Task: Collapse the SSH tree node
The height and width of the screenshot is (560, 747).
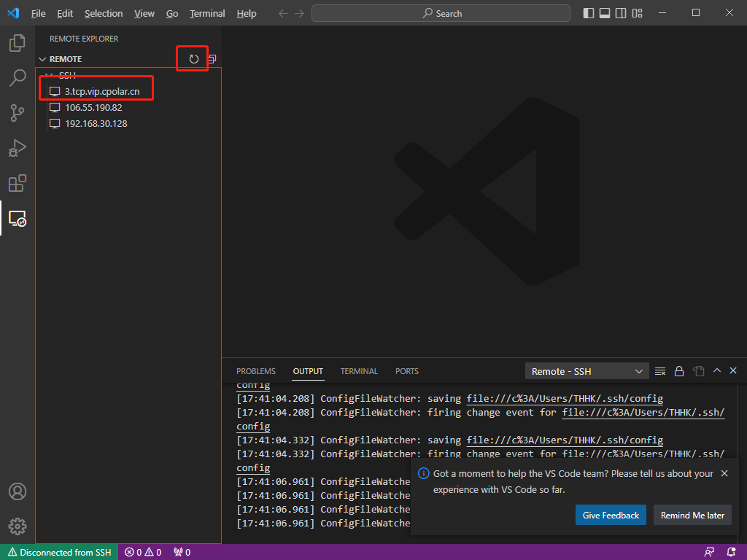Action: point(49,75)
